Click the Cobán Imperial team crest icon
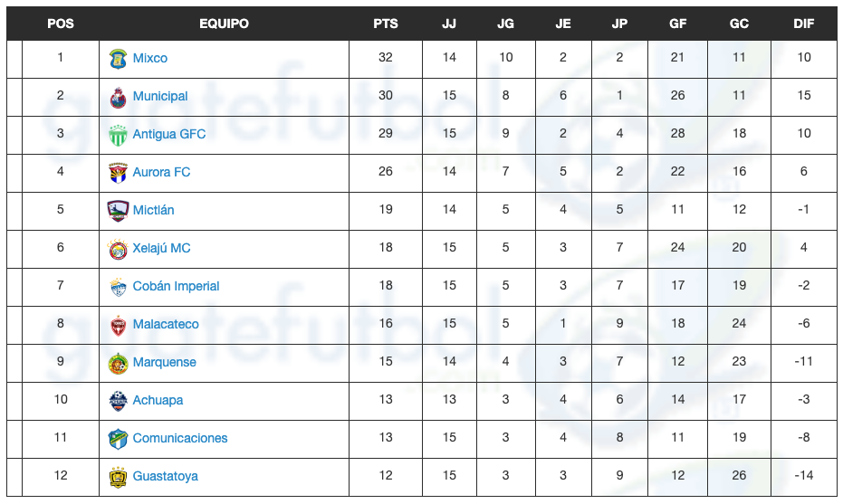Screen dimensions: 843x504 pyautogui.click(x=118, y=286)
